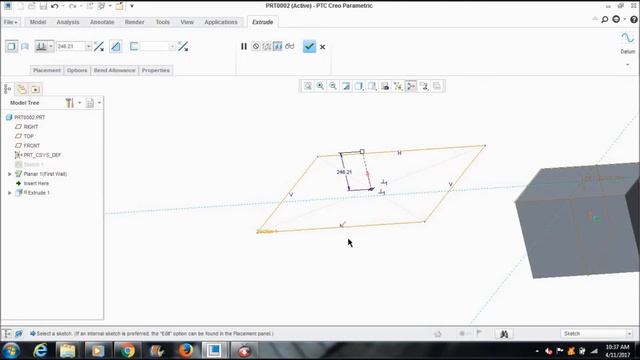Click the Windows switcher icon in quick access toolbar
The image size is (640, 360).
pyautogui.click(x=102, y=6)
